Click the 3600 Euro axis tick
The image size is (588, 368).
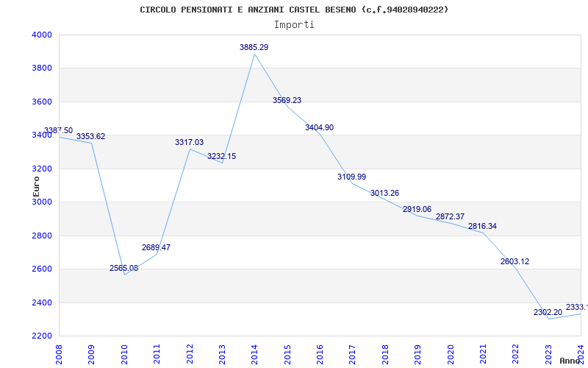point(42,102)
